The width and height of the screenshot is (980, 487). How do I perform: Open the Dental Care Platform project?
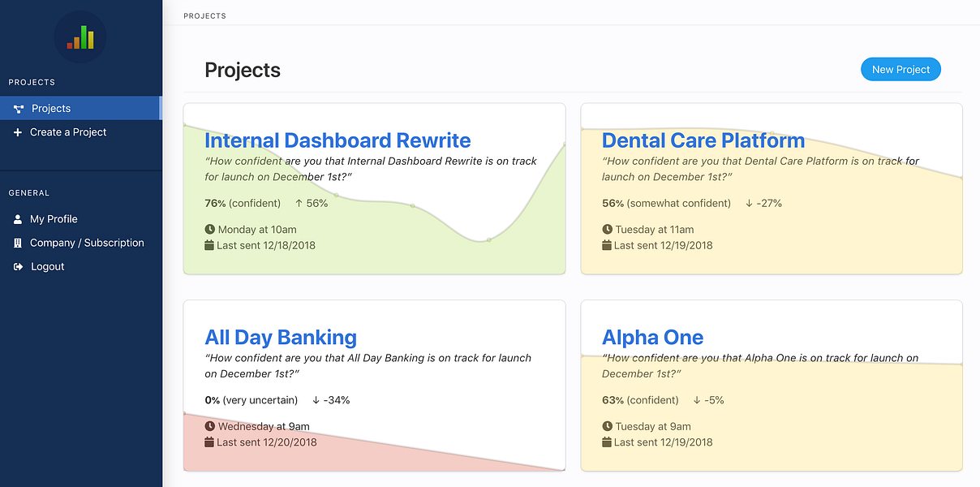tap(703, 140)
